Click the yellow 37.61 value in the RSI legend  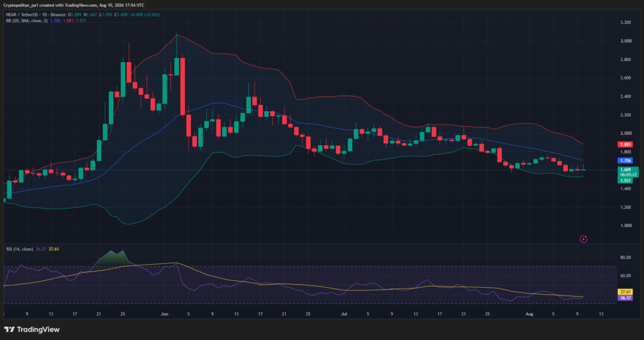point(54,250)
